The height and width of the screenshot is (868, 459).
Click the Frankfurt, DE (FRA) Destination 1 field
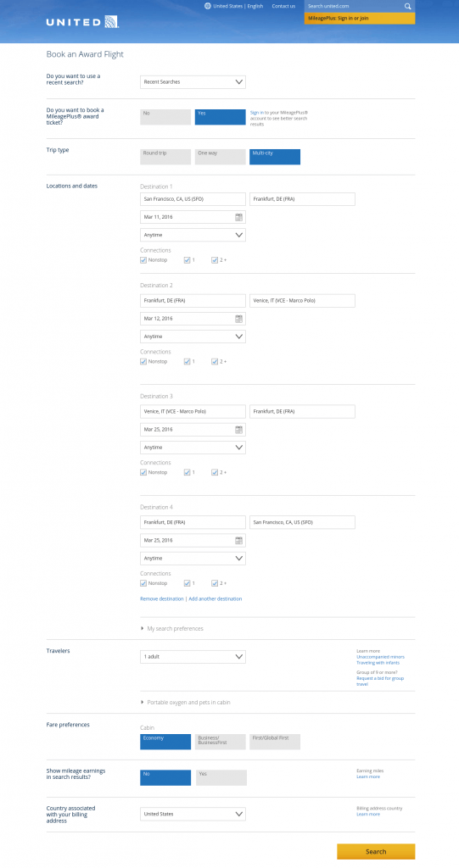pos(302,199)
